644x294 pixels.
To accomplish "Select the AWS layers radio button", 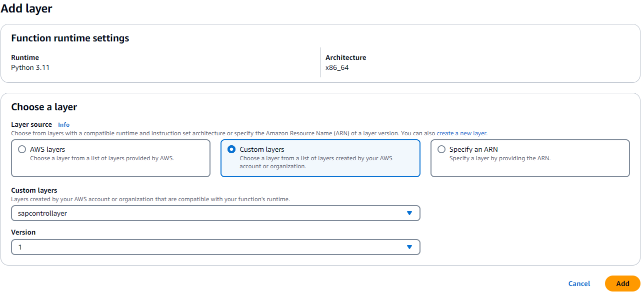I will [x=22, y=149].
